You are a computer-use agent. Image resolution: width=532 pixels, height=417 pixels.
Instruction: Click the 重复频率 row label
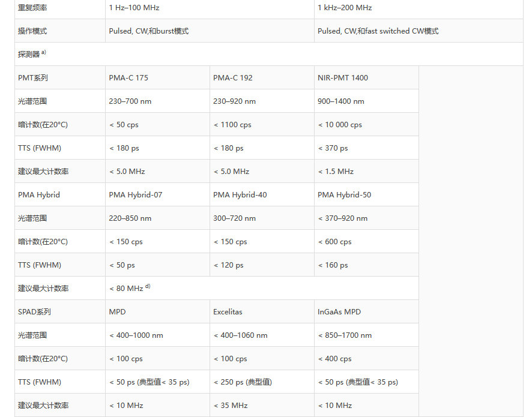point(33,8)
